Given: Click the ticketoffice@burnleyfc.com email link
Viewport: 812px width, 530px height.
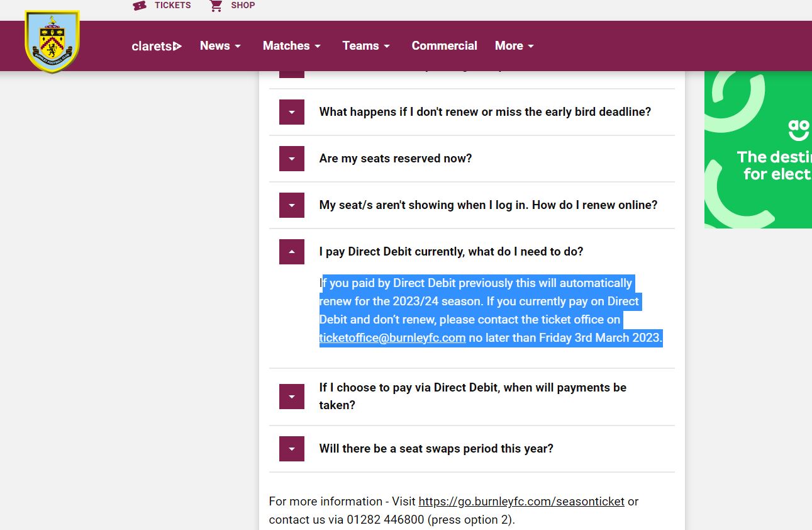Looking at the screenshot, I should [x=392, y=338].
